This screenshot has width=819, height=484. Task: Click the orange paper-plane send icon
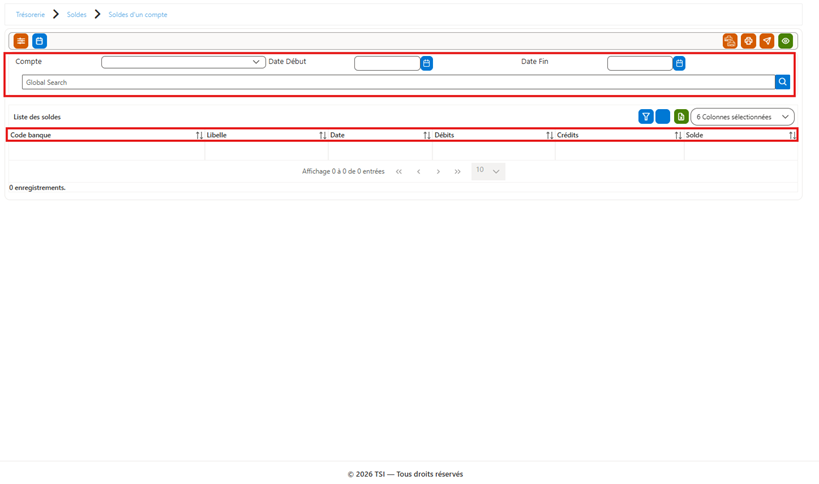[767, 41]
